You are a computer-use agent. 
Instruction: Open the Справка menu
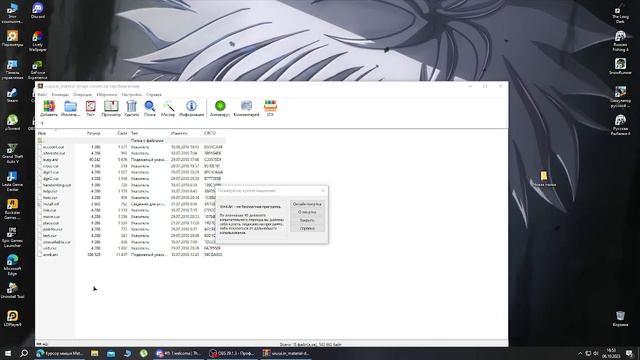(x=154, y=95)
